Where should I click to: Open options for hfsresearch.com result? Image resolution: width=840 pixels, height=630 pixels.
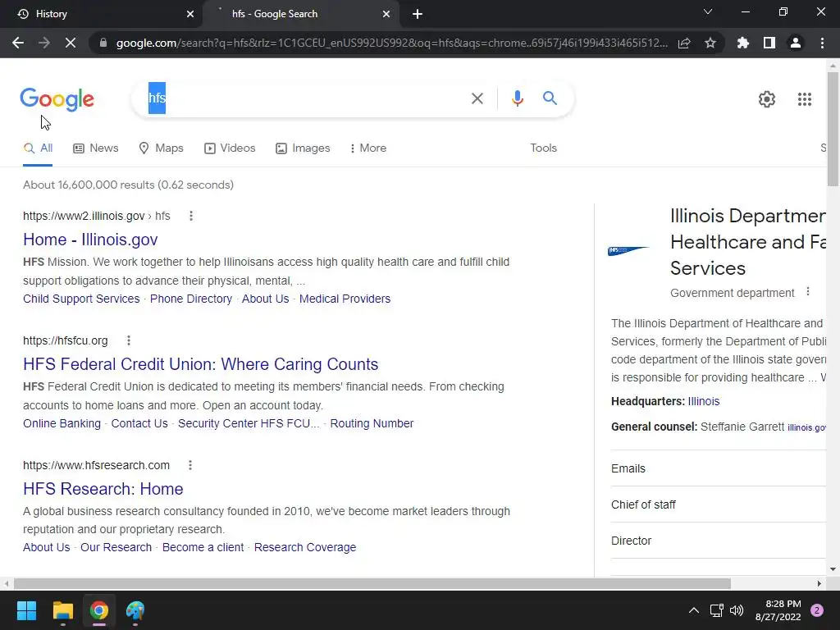coord(190,465)
